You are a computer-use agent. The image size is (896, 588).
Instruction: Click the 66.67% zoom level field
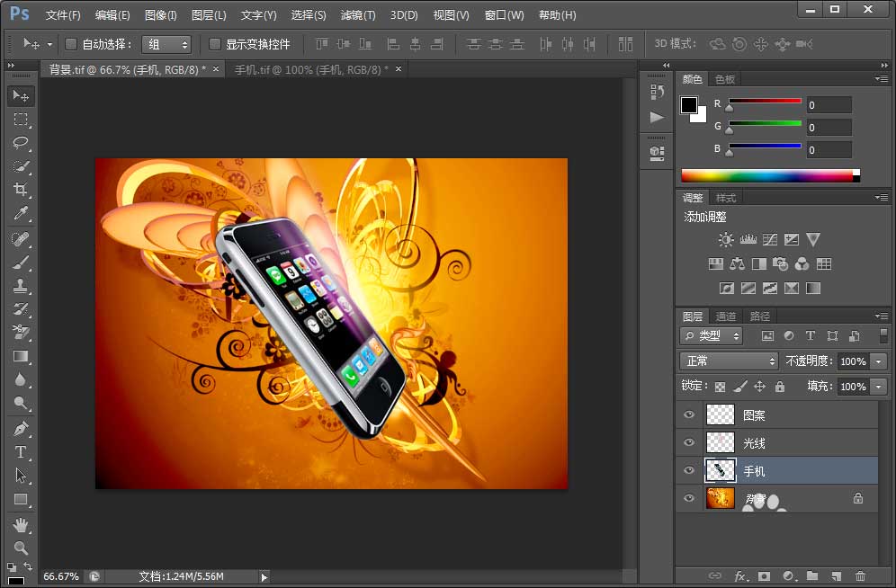[x=61, y=576]
